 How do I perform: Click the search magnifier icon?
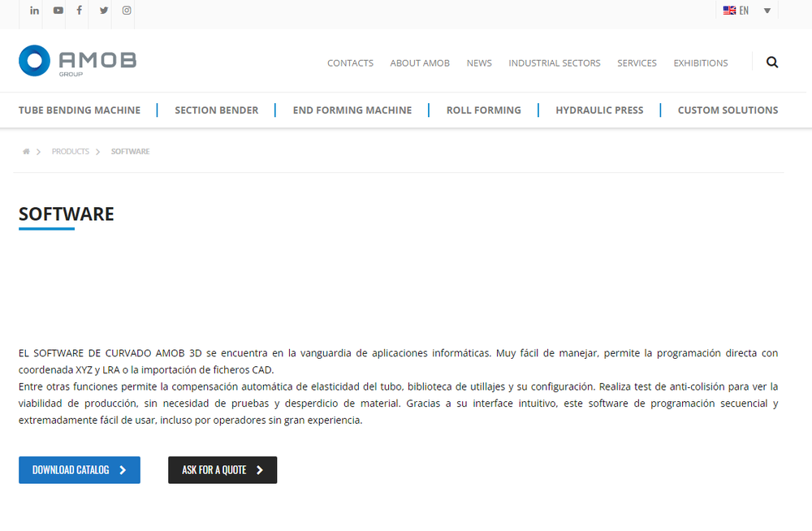point(772,63)
